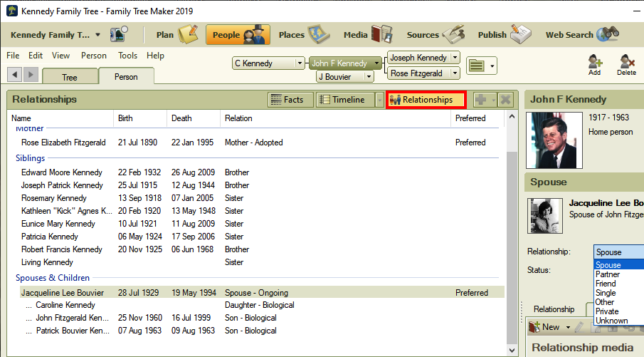Choose Other from relationship list
The image size is (644, 357).
pyautogui.click(x=618, y=302)
